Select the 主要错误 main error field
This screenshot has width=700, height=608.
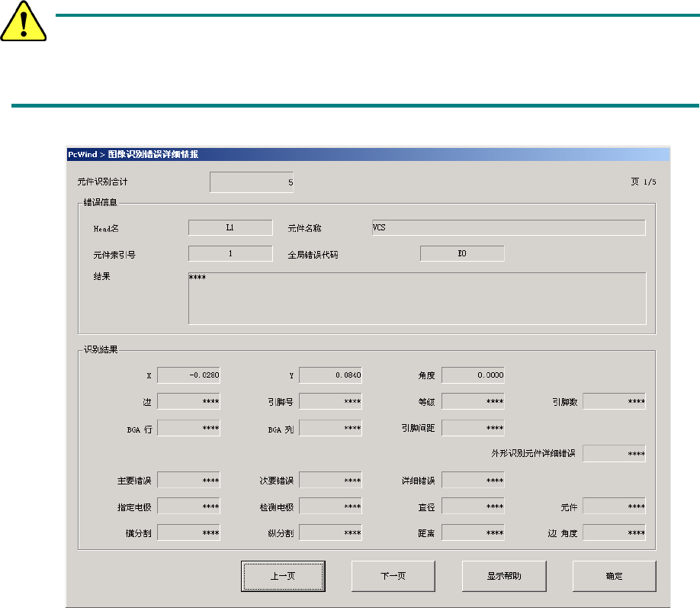click(x=188, y=481)
